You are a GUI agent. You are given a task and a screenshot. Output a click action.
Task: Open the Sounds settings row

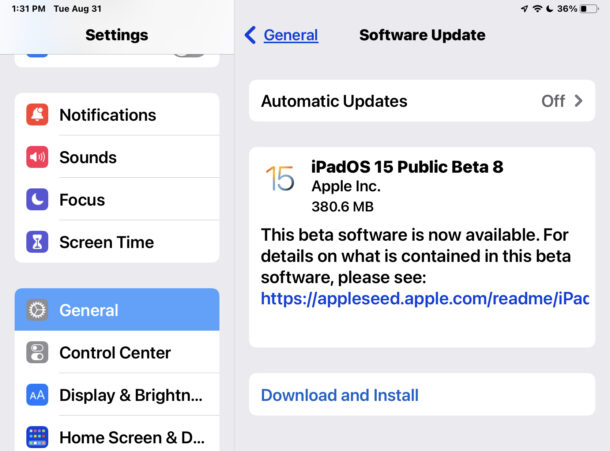117,157
